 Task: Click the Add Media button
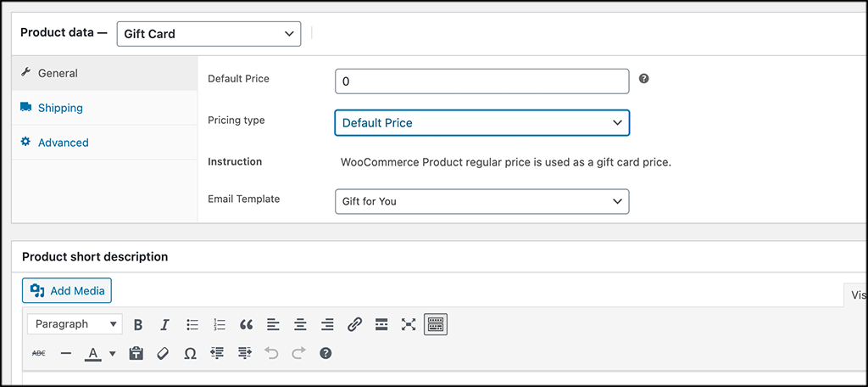(x=67, y=291)
